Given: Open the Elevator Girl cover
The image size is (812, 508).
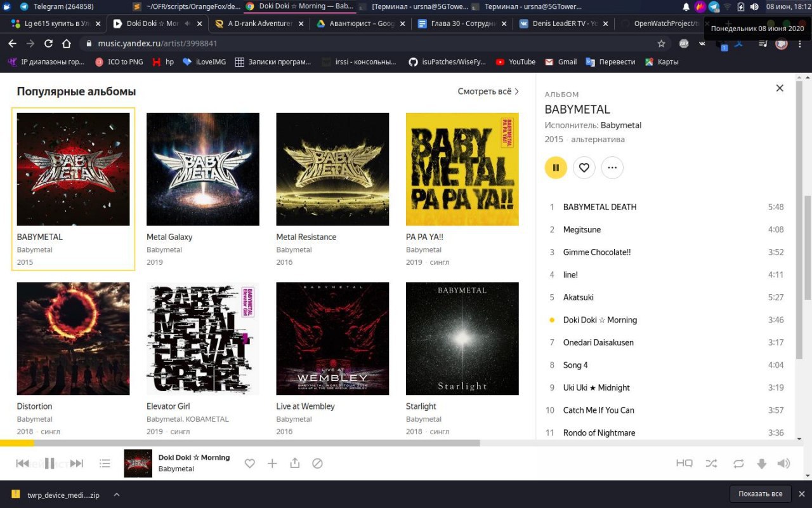Looking at the screenshot, I should coord(203,338).
